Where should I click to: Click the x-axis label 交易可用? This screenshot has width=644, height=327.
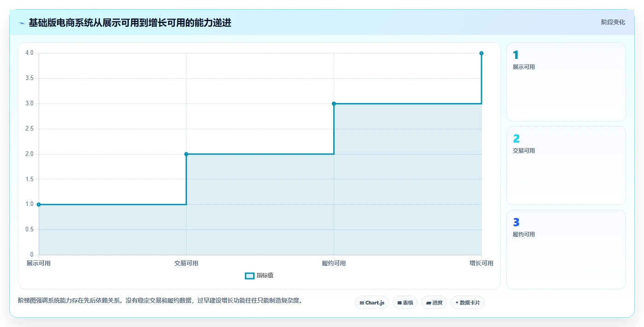pos(186,264)
